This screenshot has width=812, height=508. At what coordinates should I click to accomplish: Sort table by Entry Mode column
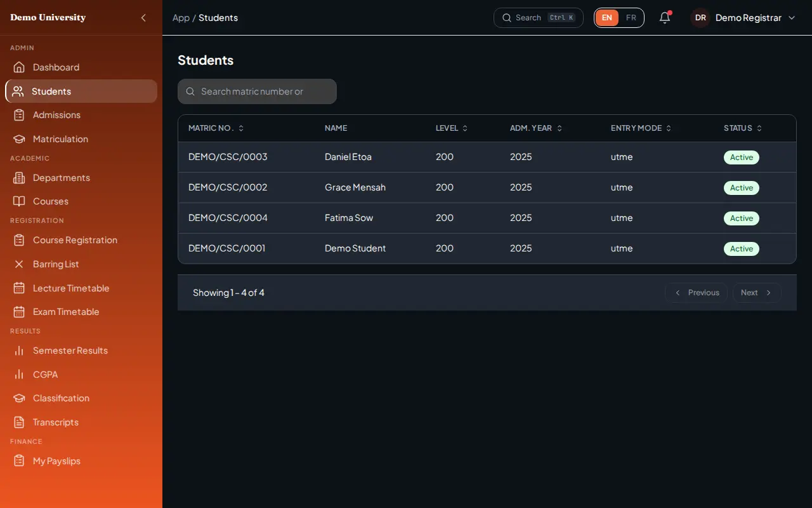point(641,128)
